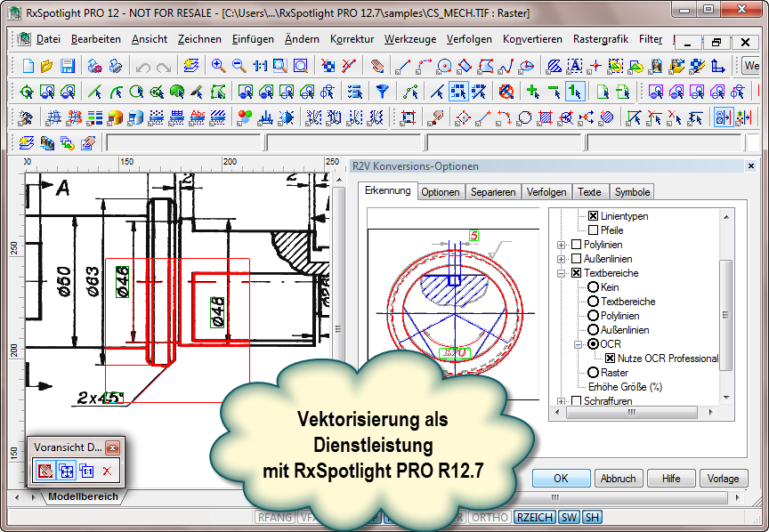Click the 1:1 zoom scale icon
The height and width of the screenshot is (532, 769).
tap(259, 66)
